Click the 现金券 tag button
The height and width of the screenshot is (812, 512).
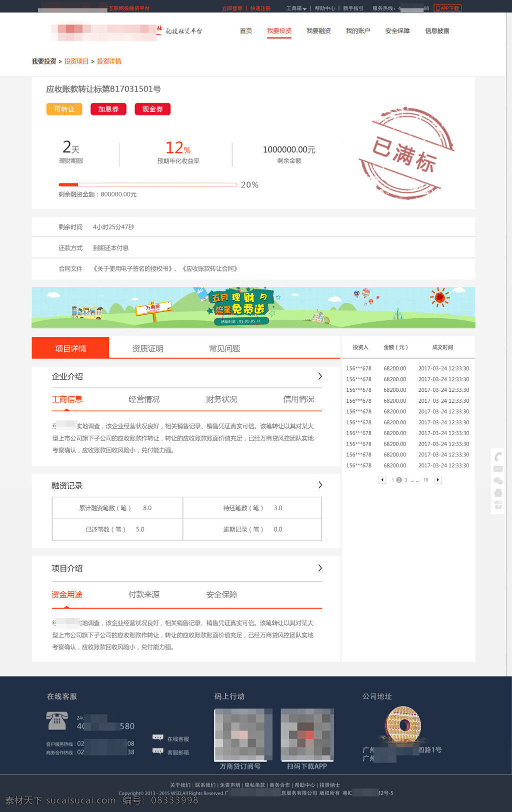(x=152, y=109)
